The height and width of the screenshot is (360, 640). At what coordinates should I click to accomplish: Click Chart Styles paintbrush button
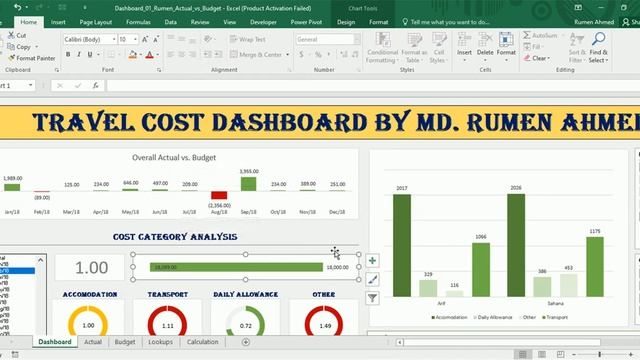click(x=372, y=279)
